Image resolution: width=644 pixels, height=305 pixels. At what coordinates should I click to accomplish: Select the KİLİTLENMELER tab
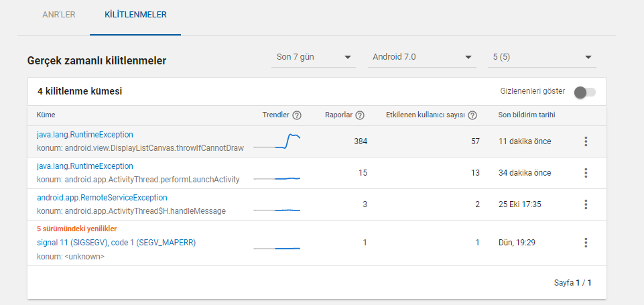click(x=135, y=15)
